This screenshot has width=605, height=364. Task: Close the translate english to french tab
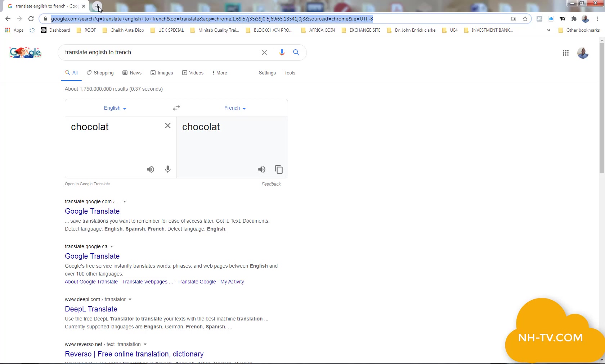(84, 6)
